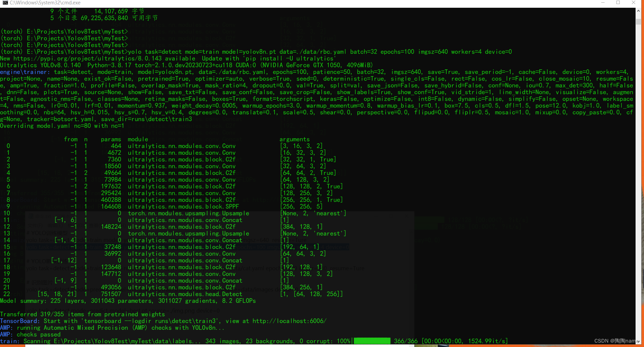644x347 pixels.
Task: Click the 'Model summary: 225 layers' line
Action: pyautogui.click(x=128, y=301)
